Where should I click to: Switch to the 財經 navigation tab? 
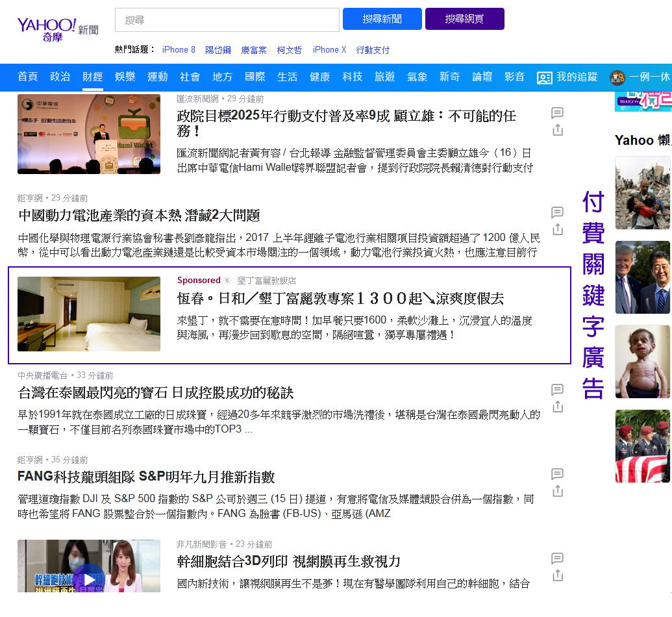point(92,77)
